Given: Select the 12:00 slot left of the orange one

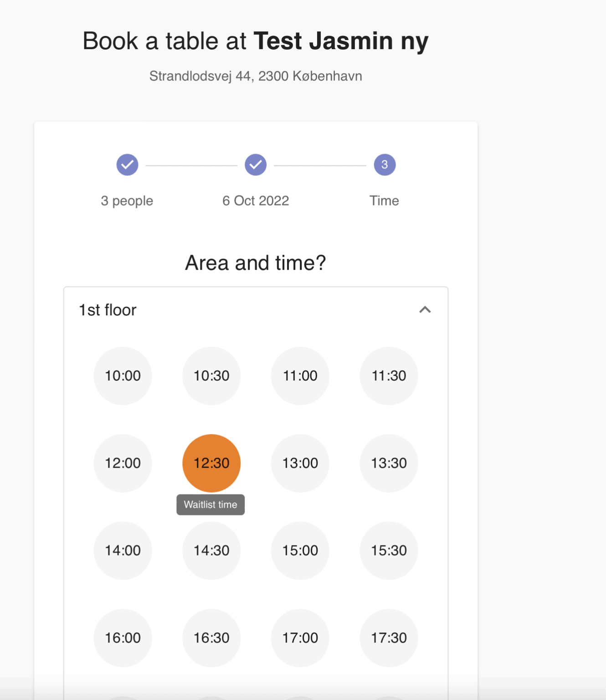Looking at the screenshot, I should (123, 463).
